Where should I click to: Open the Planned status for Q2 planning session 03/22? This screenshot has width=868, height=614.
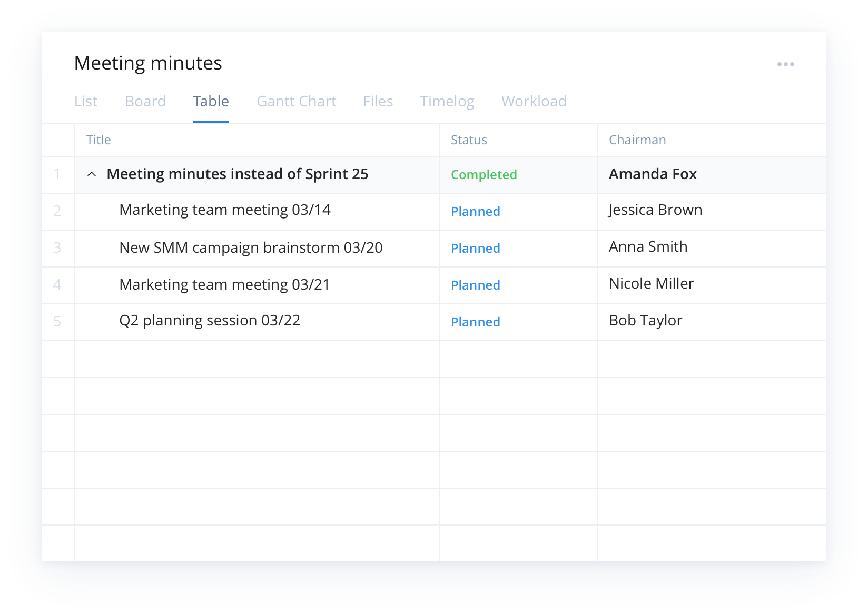[475, 322]
